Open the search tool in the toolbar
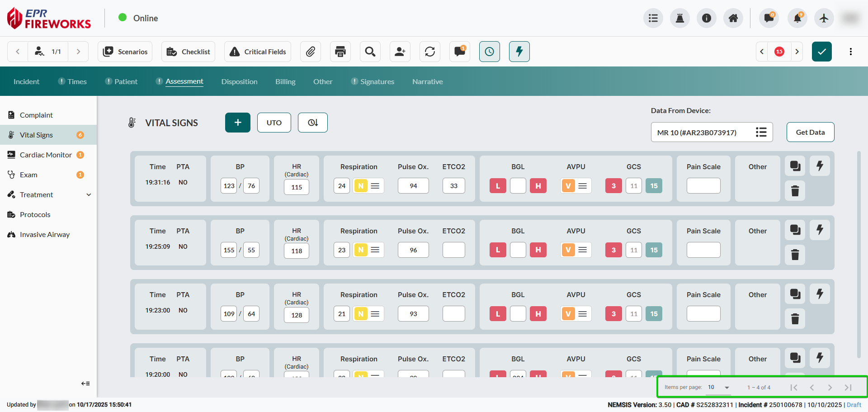 (x=370, y=52)
